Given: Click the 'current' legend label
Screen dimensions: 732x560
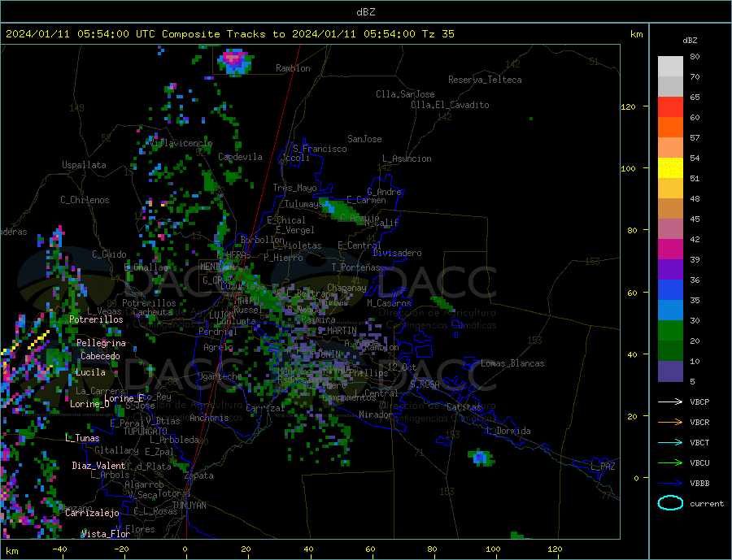Looking at the screenshot, I should tap(706, 504).
